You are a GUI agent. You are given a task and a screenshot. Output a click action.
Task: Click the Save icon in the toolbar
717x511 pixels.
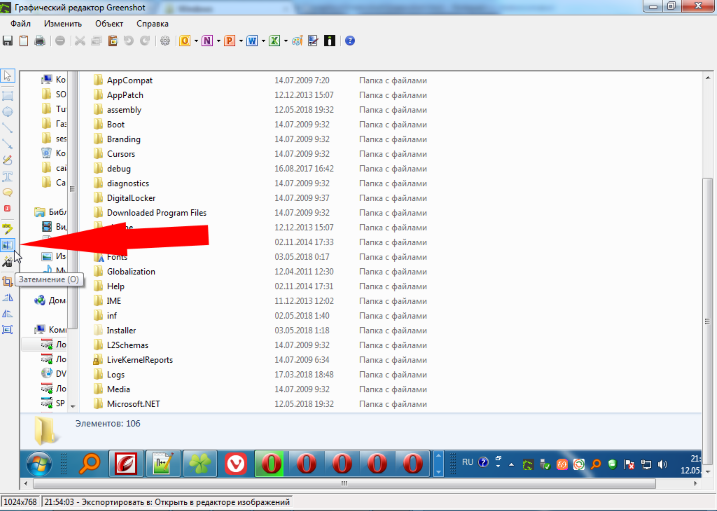8,41
